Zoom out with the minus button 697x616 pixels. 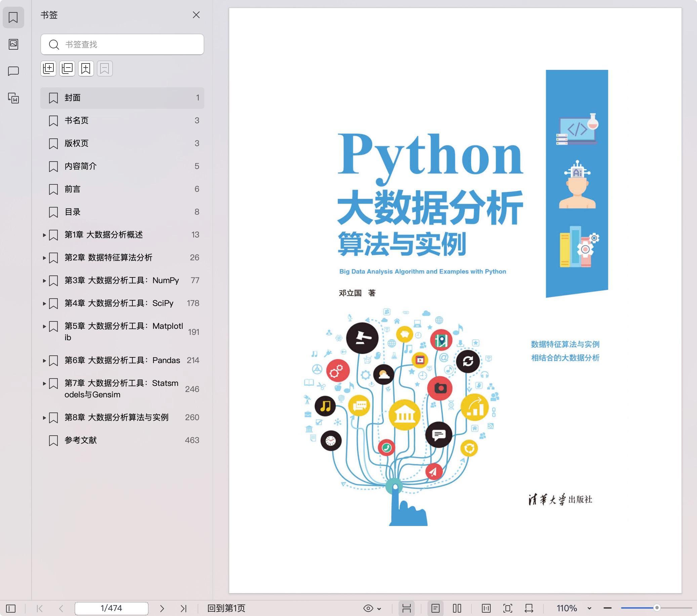click(x=608, y=608)
